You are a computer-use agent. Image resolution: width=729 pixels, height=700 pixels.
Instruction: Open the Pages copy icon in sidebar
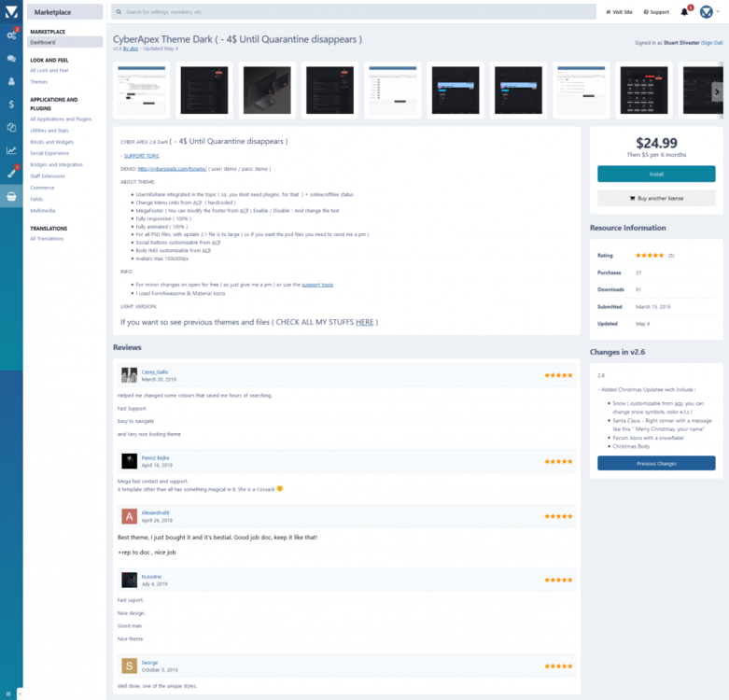[x=11, y=127]
